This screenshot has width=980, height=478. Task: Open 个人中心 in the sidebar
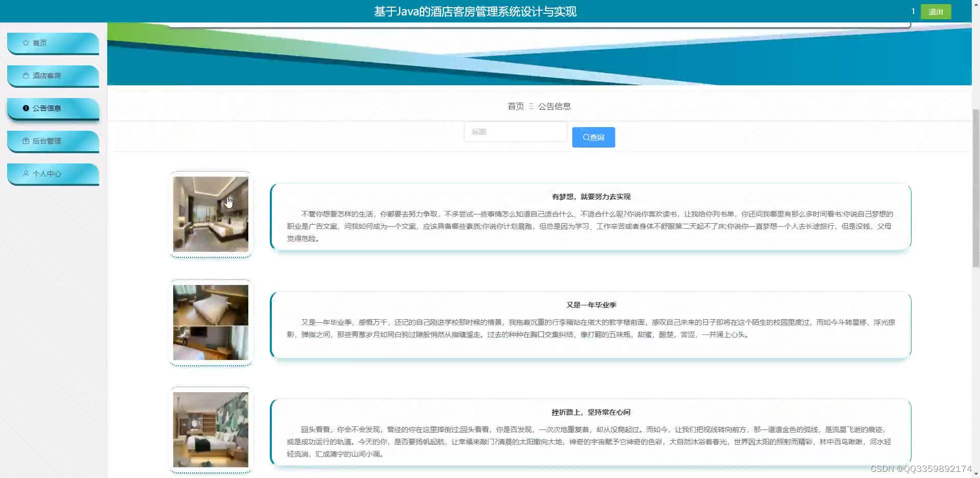tap(53, 174)
